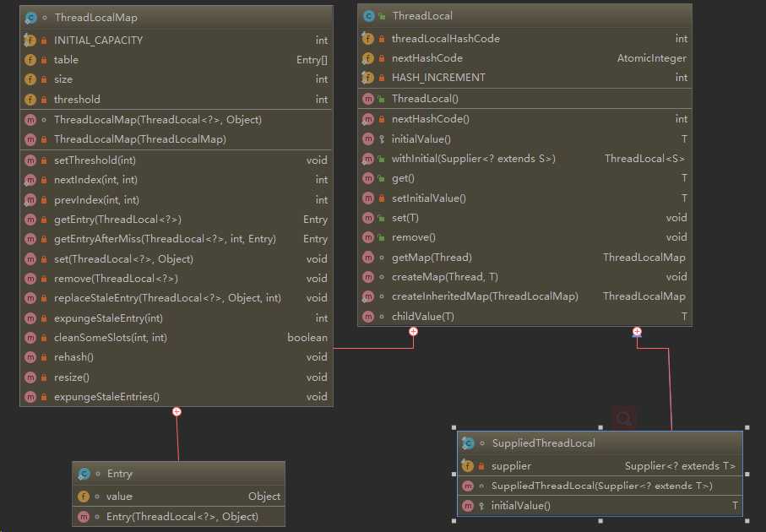The image size is (766, 532).
Task: Click the ThreadLocal class icon
Action: pos(369,16)
